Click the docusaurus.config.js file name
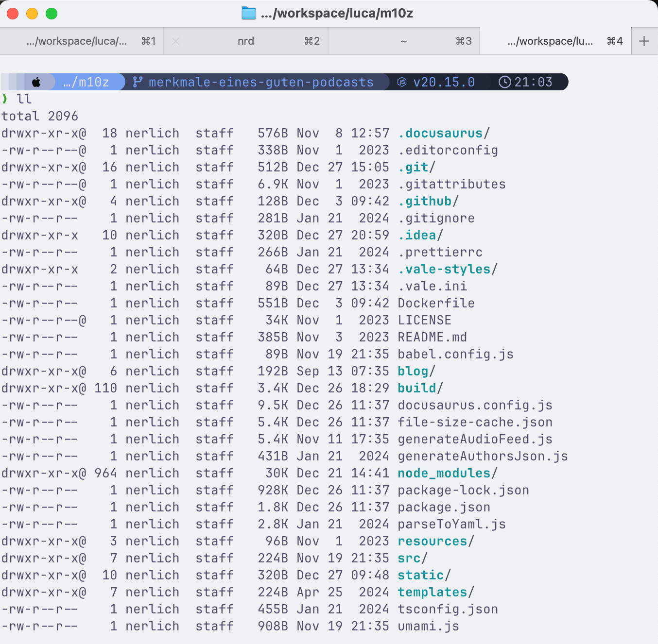Viewport: 658px width, 644px height. tap(475, 405)
